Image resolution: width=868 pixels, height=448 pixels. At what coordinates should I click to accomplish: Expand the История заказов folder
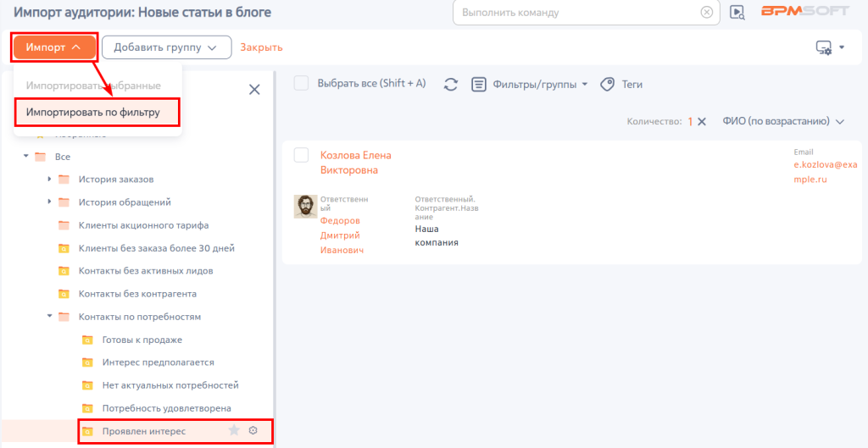49,180
